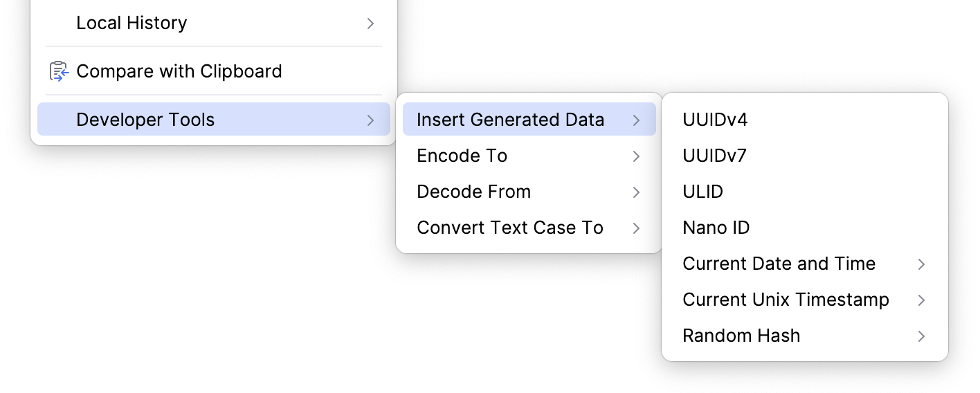980x393 pixels.
Task: Insert a UUIDv7 value
Action: [x=714, y=156]
